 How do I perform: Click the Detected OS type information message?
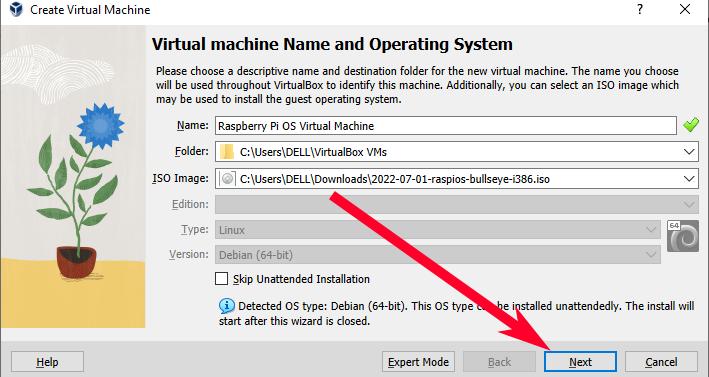(x=456, y=313)
